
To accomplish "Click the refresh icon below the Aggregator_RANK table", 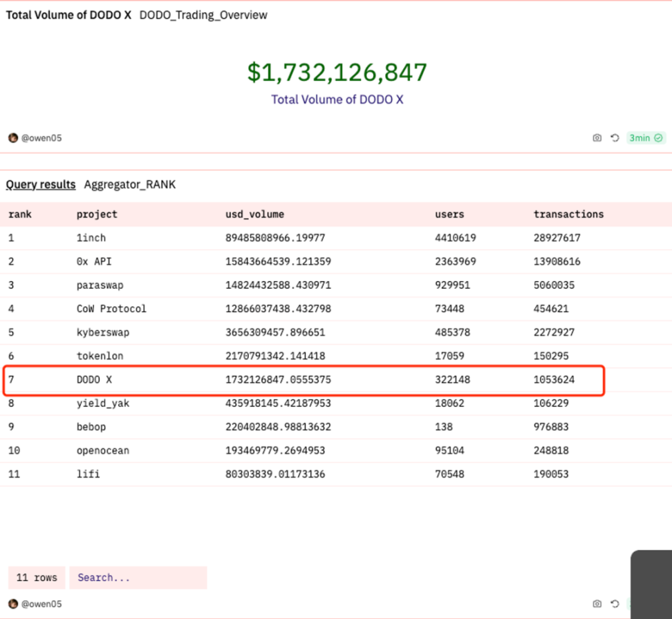I will 615,604.
